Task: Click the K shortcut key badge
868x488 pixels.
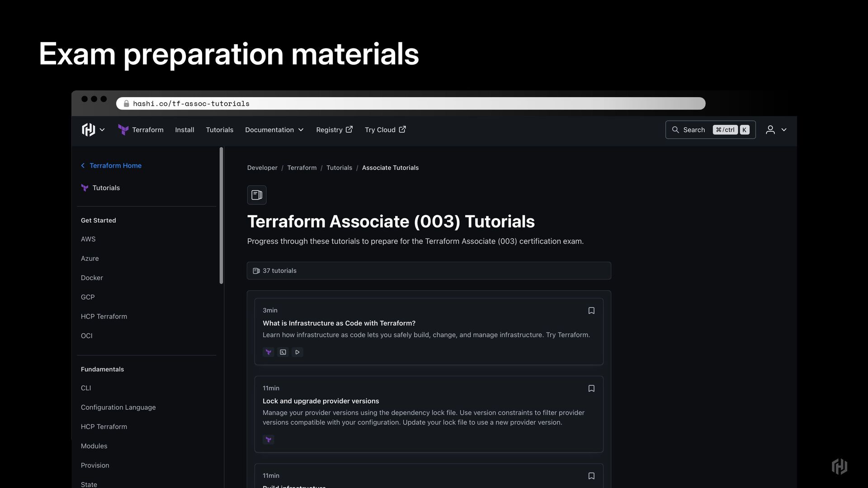Action: pos(745,130)
